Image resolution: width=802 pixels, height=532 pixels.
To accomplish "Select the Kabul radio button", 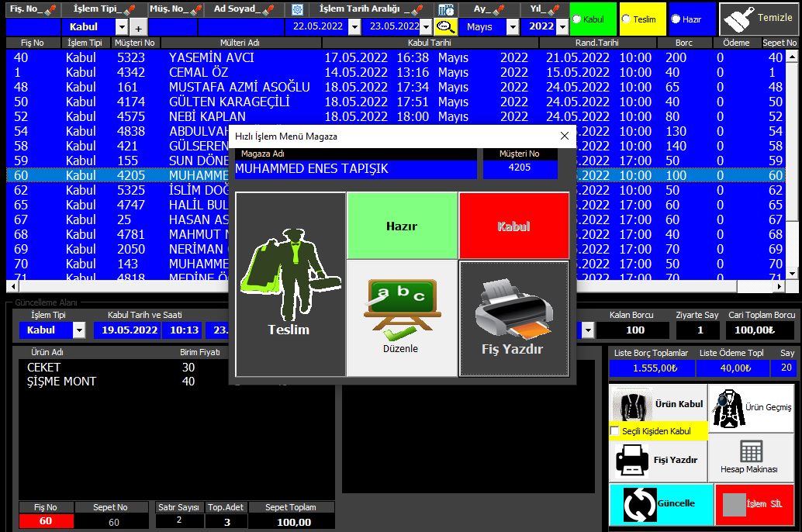I will (577, 19).
